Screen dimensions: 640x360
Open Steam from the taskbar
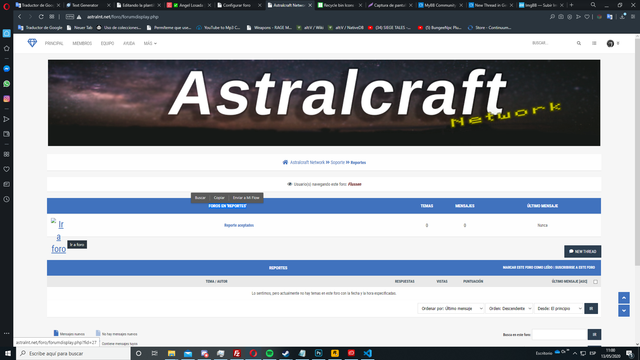click(286, 353)
